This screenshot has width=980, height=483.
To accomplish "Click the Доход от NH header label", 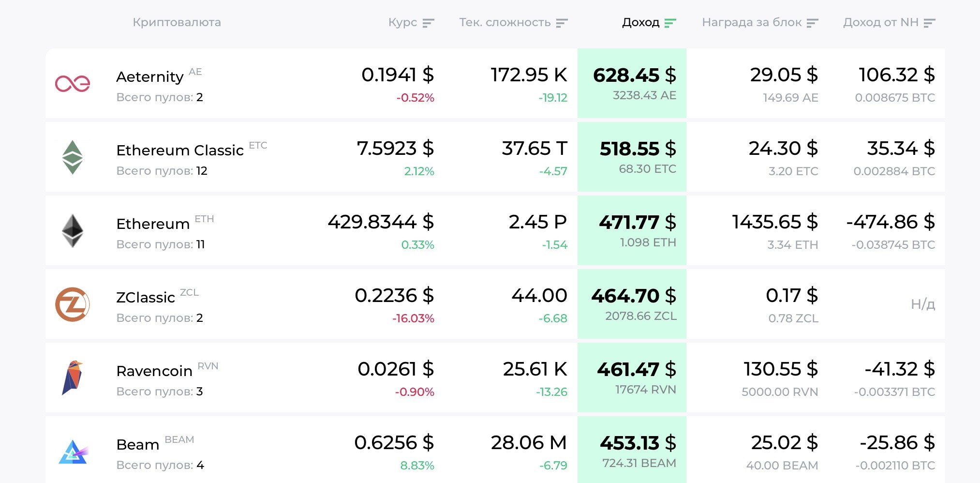I will point(881,22).
